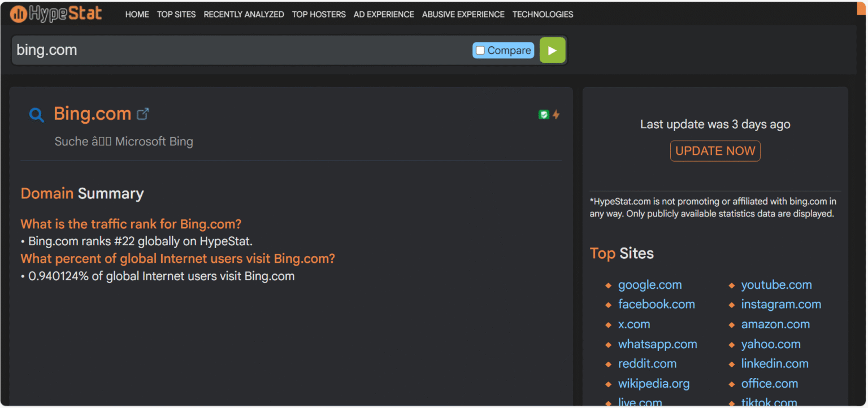
Task: Click the green shield safety icon
Action: (x=544, y=115)
